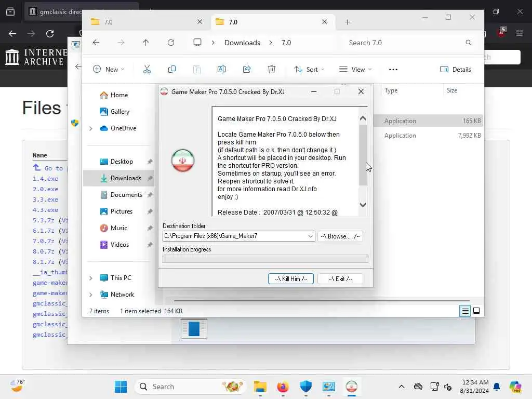Viewport: 532px width, 399px height.
Task: Go back in File Explorer
Action: (x=96, y=43)
